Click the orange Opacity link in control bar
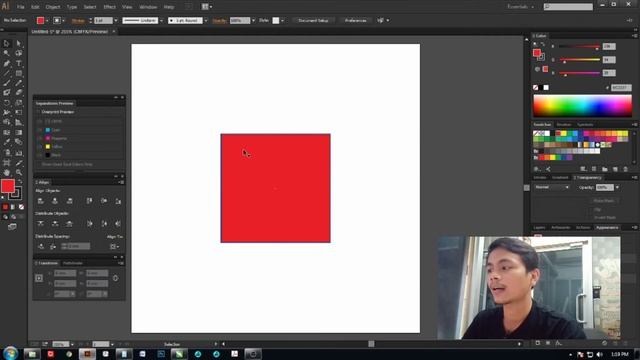 (x=219, y=20)
